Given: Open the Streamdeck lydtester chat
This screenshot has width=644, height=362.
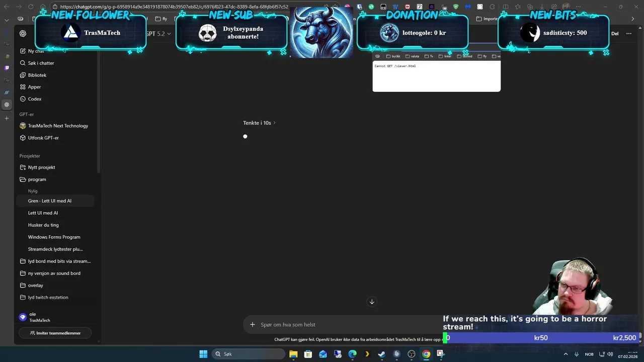Looking at the screenshot, I should tap(54, 249).
